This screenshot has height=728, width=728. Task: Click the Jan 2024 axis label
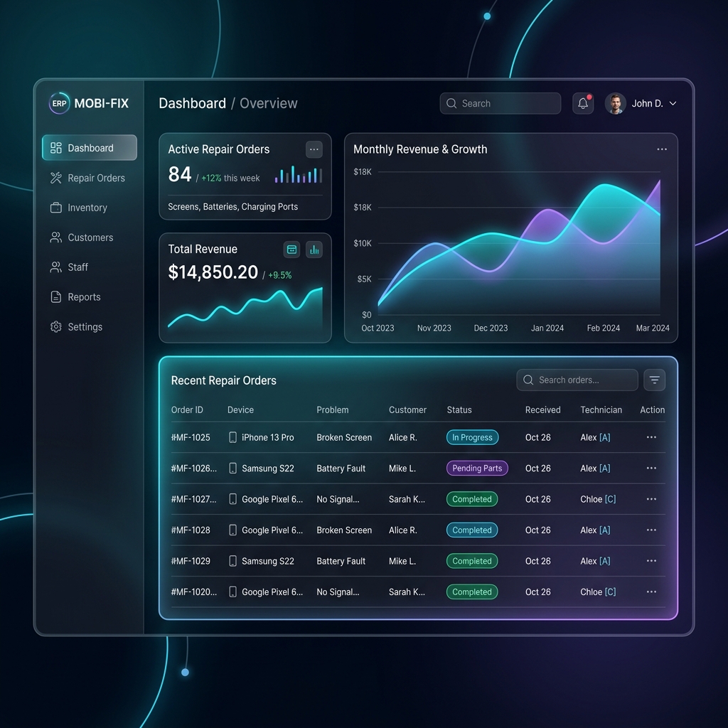pyautogui.click(x=547, y=328)
